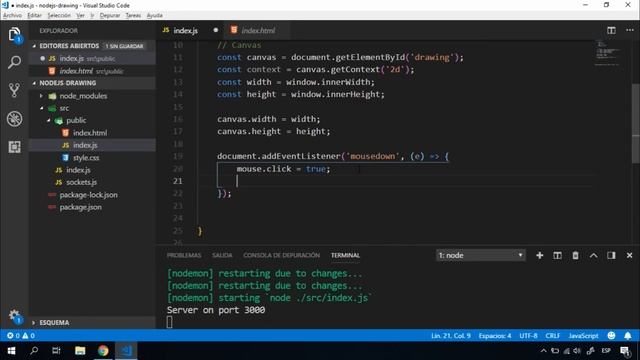Open package.json in the file tree

[80, 207]
